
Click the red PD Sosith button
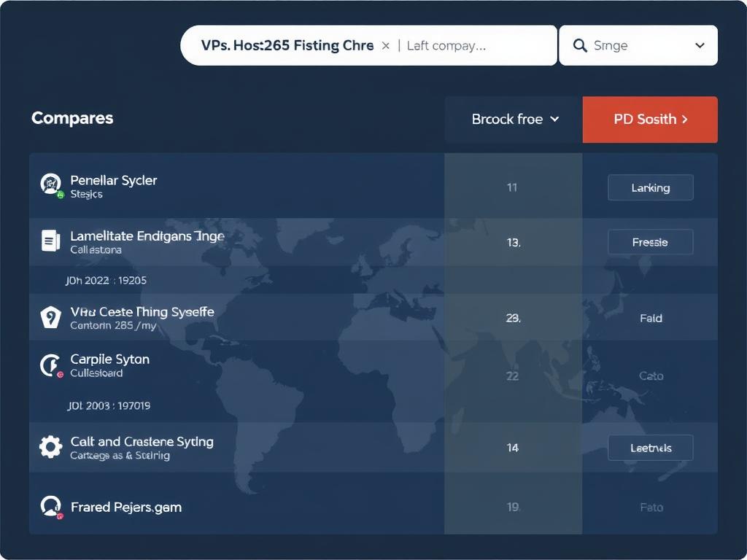click(645, 119)
